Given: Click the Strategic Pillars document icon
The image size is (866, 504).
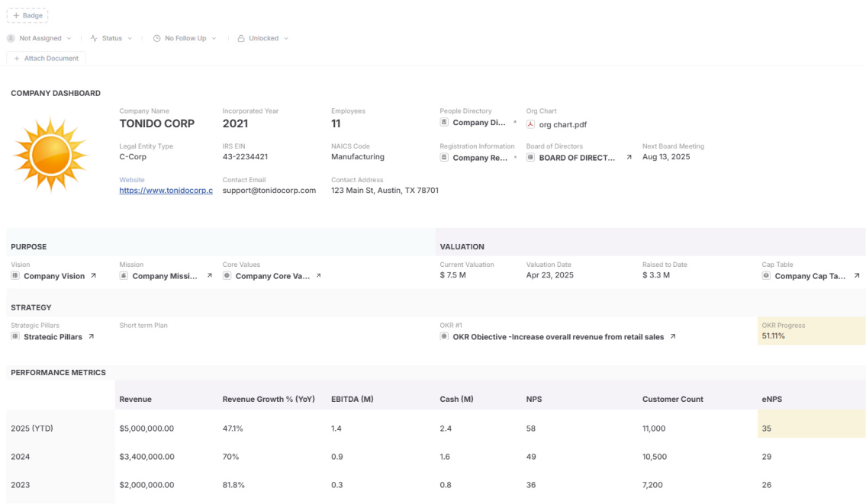Looking at the screenshot, I should pos(15,336).
